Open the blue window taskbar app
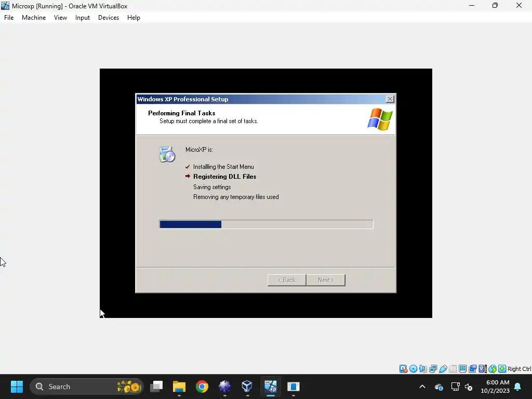 293,387
